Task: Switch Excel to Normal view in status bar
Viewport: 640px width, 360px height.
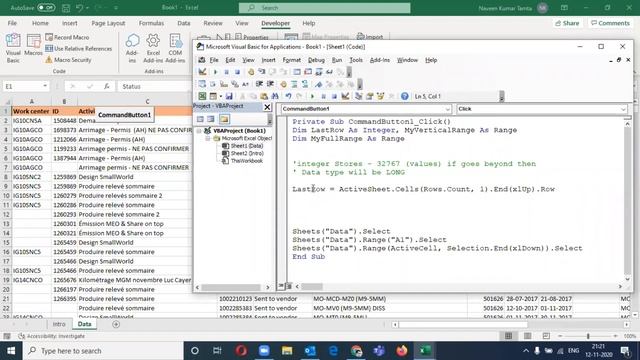Action: point(508,336)
